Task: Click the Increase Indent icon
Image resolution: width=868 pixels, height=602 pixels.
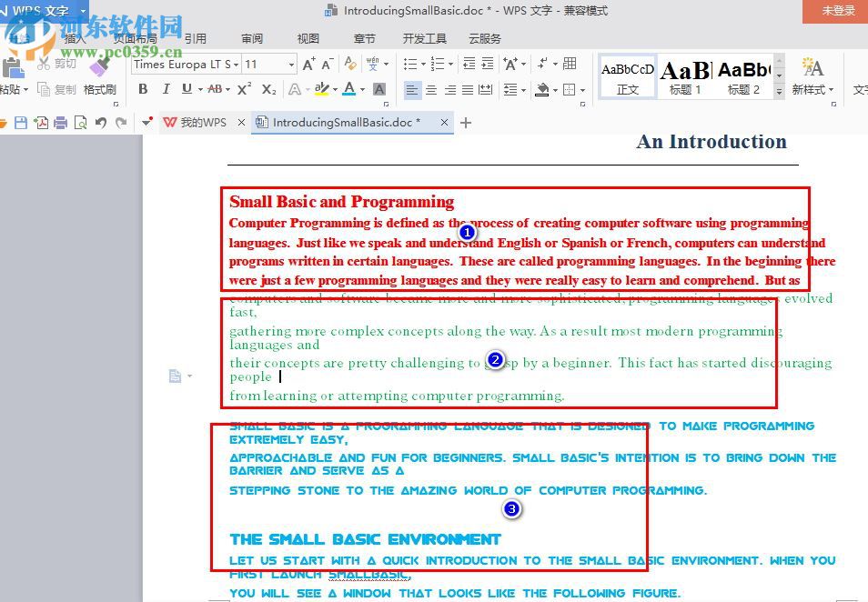Action: (489, 64)
